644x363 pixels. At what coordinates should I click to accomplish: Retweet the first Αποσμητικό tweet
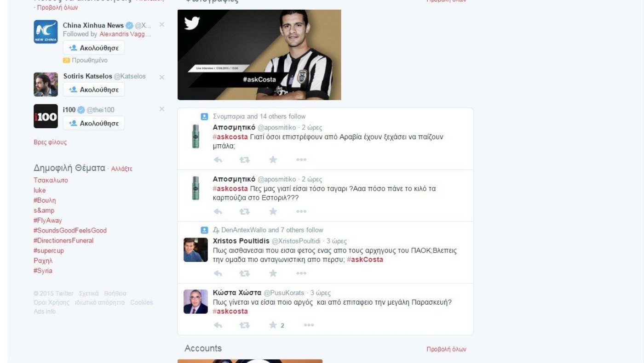coord(245,160)
